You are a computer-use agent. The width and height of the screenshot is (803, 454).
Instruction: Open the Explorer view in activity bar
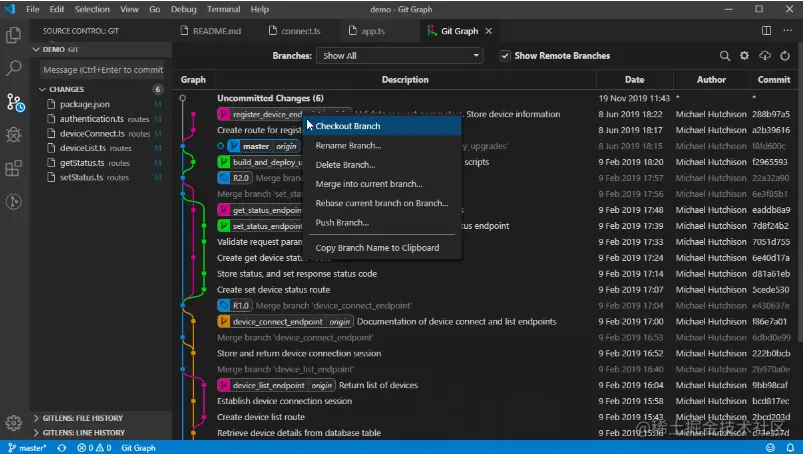tap(14, 35)
